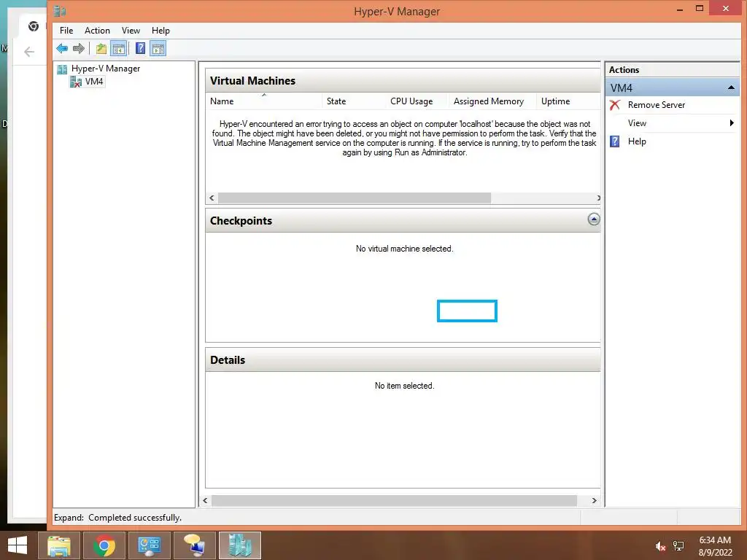Screen dimensions: 747x560
Task: Open Google Chrome from the taskbar
Action: 104,545
